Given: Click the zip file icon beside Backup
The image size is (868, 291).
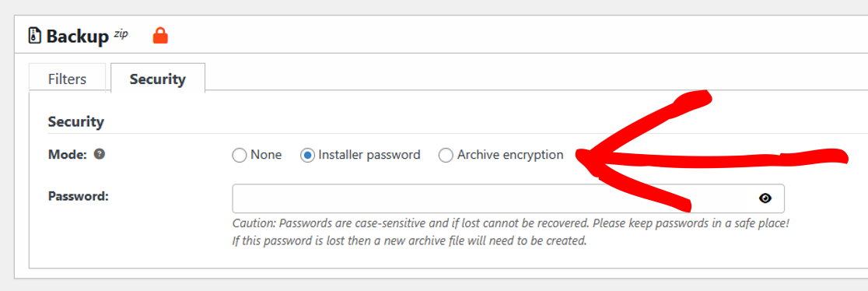Looking at the screenshot, I should 35,37.
